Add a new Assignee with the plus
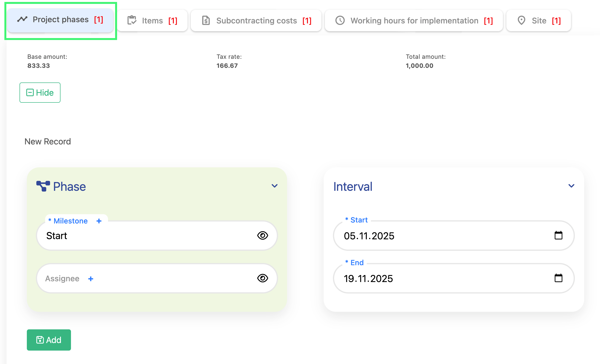The image size is (600, 364). [x=90, y=279]
